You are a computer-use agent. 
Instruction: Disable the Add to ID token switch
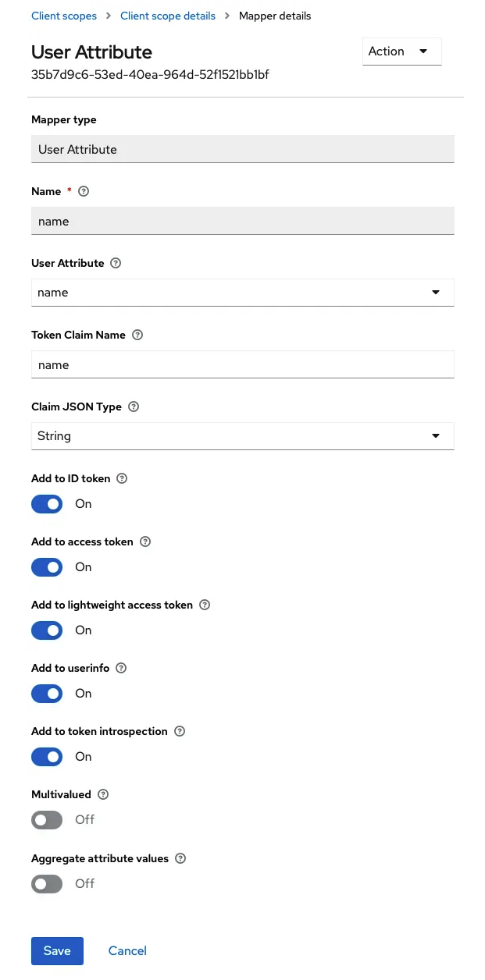(x=47, y=504)
